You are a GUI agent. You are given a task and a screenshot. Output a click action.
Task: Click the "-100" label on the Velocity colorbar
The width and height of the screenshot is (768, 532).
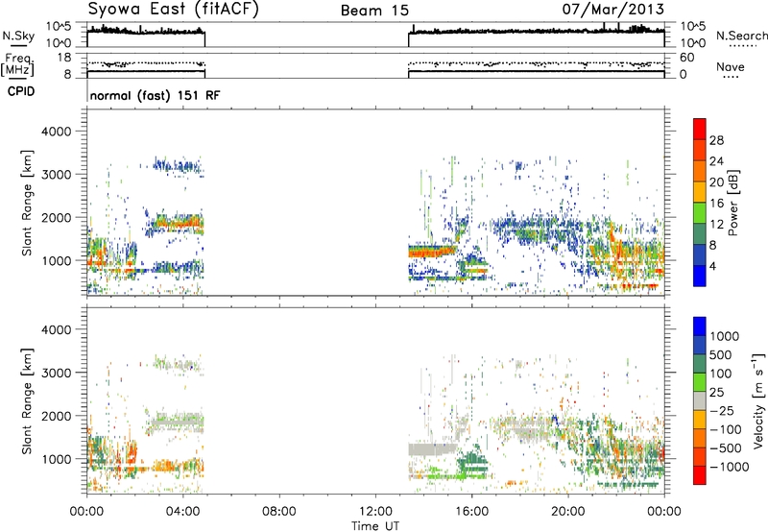pos(725,429)
